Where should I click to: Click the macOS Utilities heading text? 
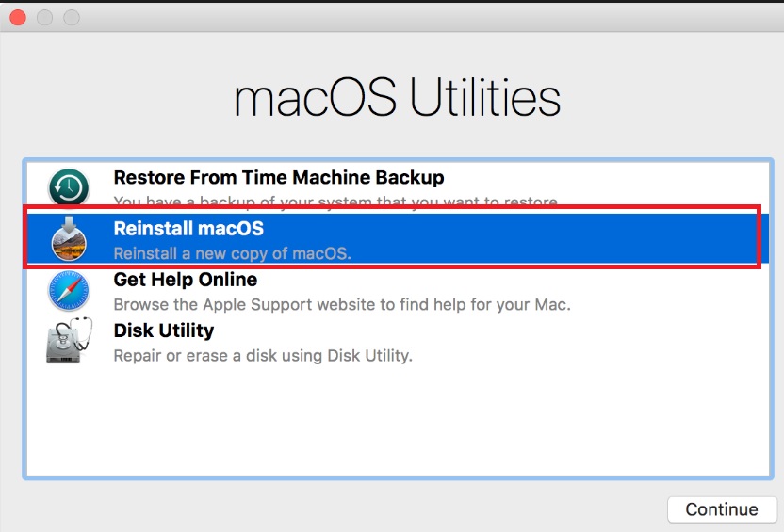(x=397, y=98)
